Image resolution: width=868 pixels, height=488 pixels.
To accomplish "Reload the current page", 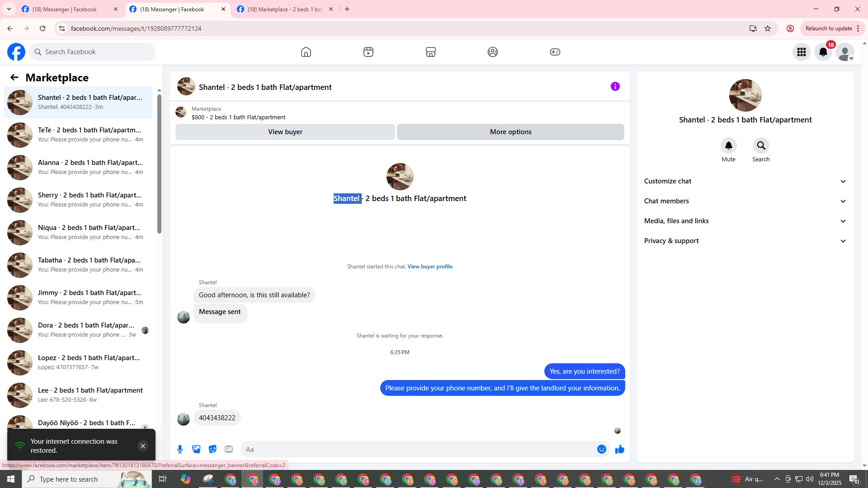I will (42, 28).
